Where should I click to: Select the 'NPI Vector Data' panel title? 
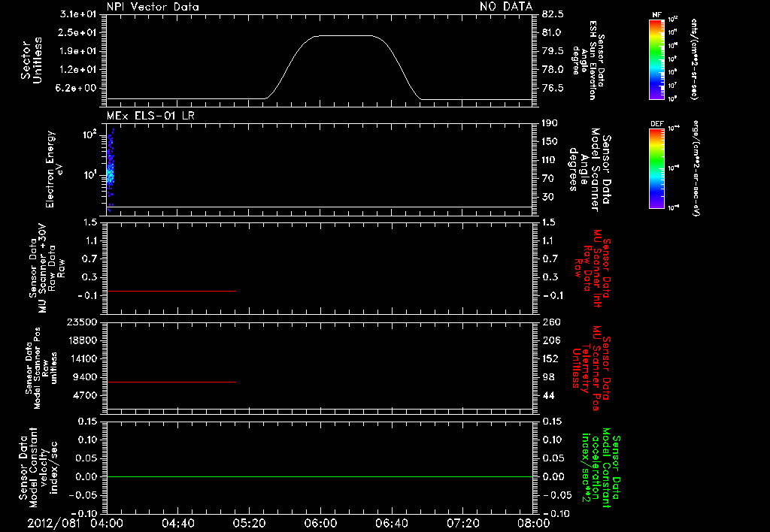(x=153, y=7)
